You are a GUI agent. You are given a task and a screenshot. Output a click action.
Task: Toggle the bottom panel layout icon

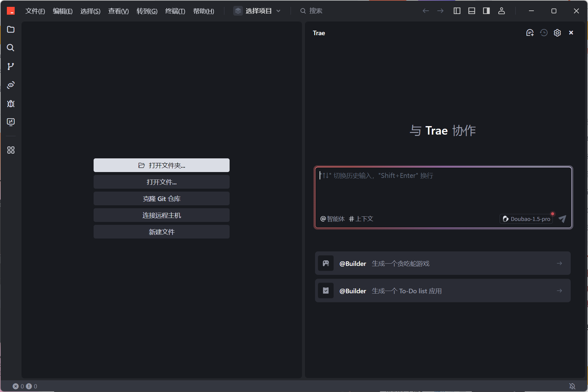click(472, 11)
